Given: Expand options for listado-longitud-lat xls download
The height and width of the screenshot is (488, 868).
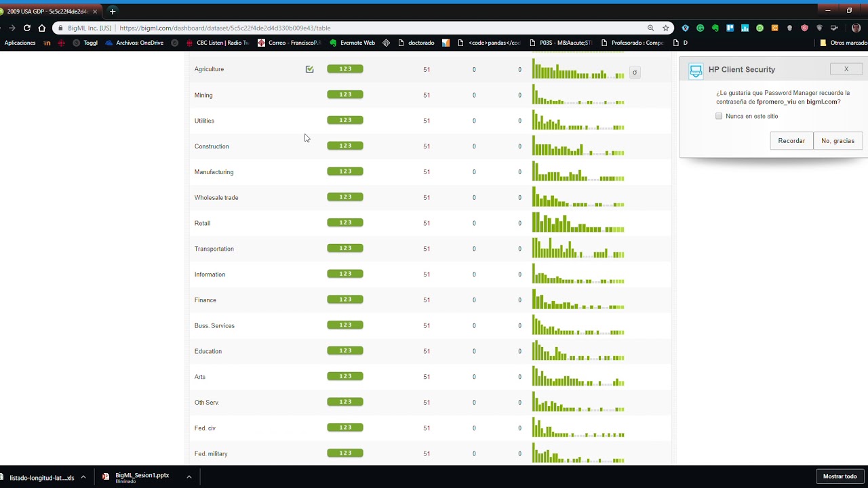Looking at the screenshot, I should coord(83,477).
